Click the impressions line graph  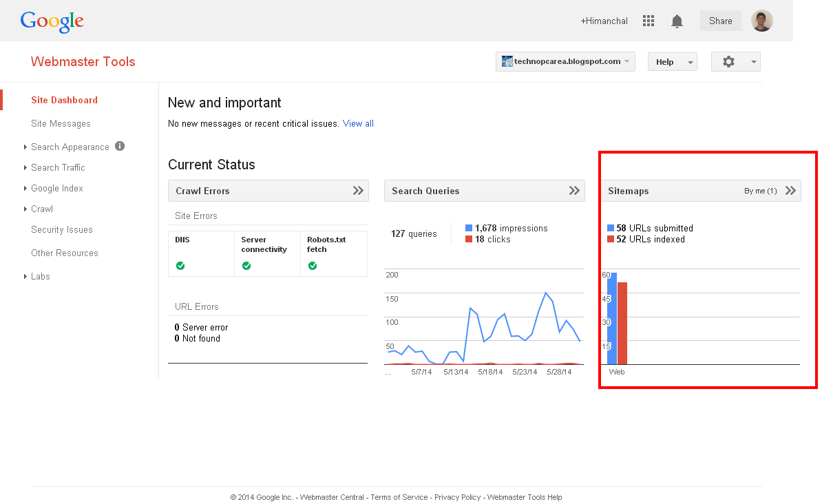coord(484,328)
